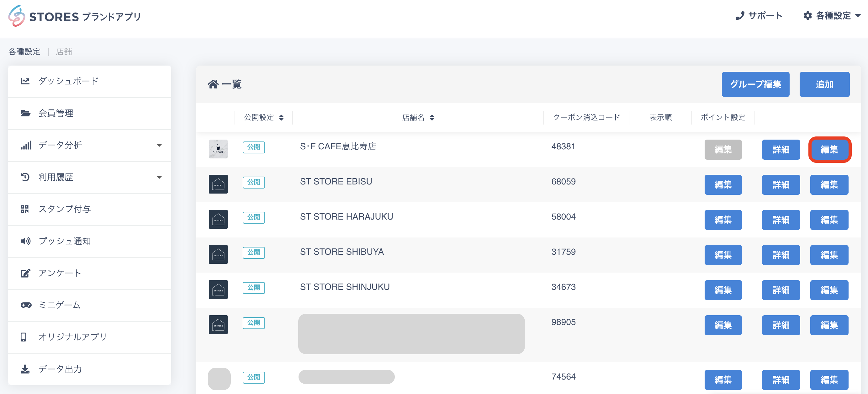Click the stamp grant QR code icon

click(x=24, y=209)
